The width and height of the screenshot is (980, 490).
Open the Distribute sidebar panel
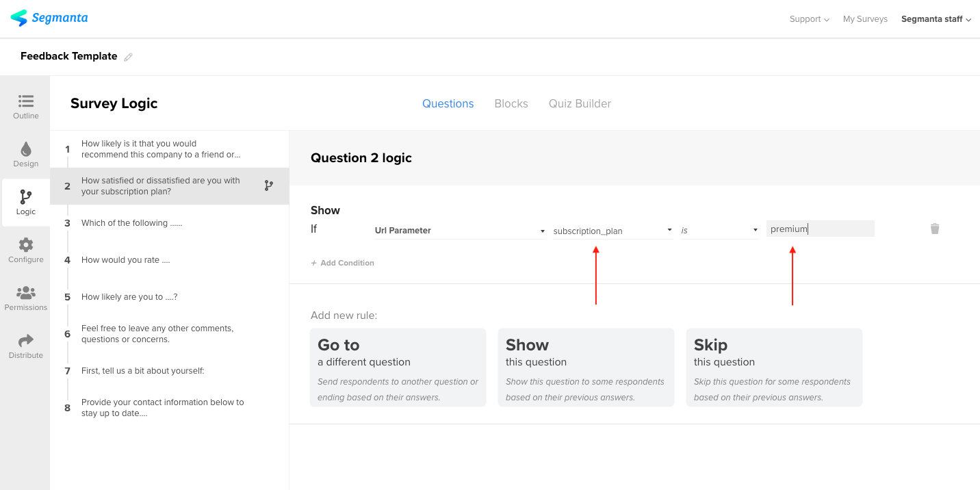[26, 346]
